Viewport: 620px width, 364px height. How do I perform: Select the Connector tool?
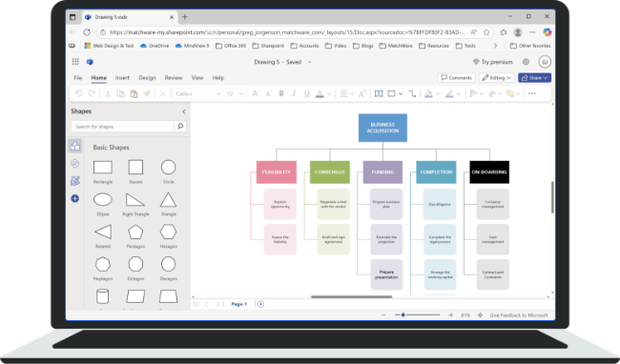pos(412,93)
